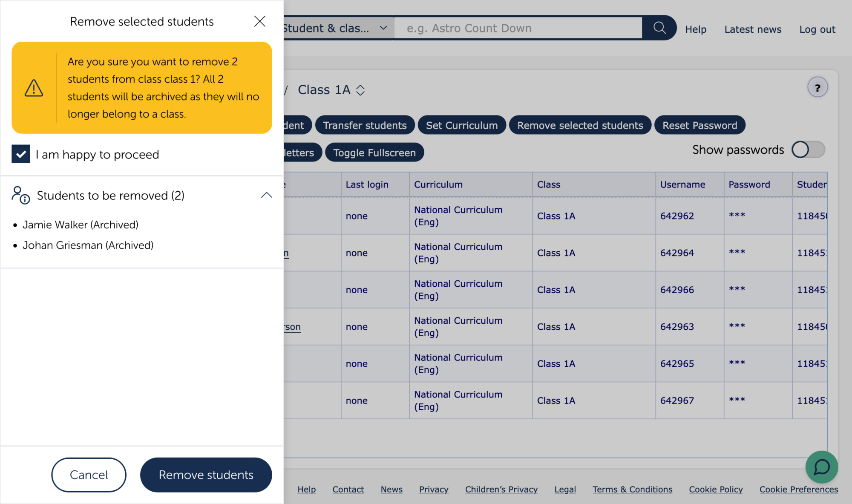Viewport: 852px width, 504px height.
Task: Click the students info person icon
Action: coord(20,195)
